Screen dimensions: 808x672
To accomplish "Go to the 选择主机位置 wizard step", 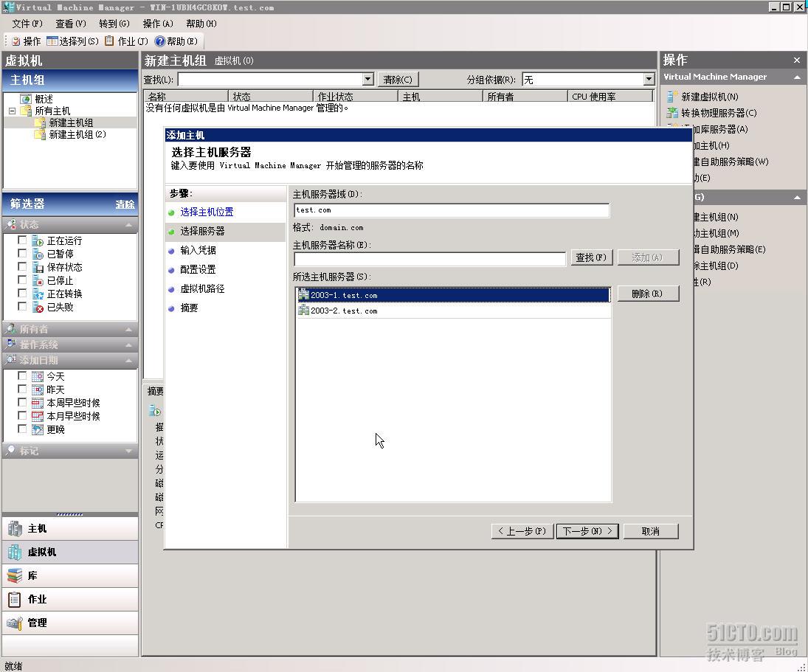I will coord(207,212).
